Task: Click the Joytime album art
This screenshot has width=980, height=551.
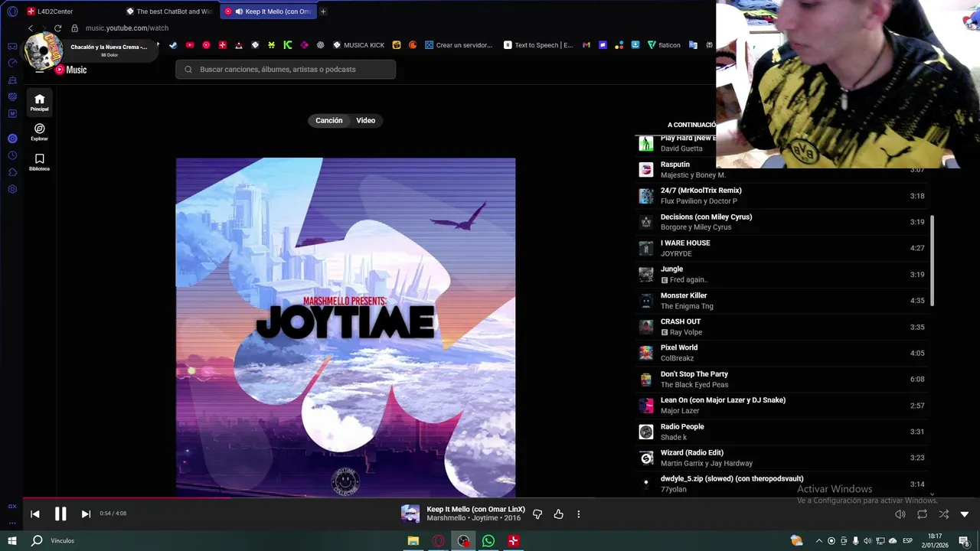Action: [x=345, y=328]
